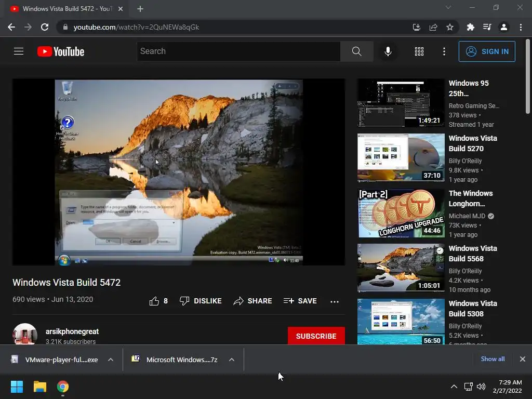Viewport: 532px width, 399px height.
Task: Switch to Windows Vista Build 5472 tab
Action: [x=66, y=9]
